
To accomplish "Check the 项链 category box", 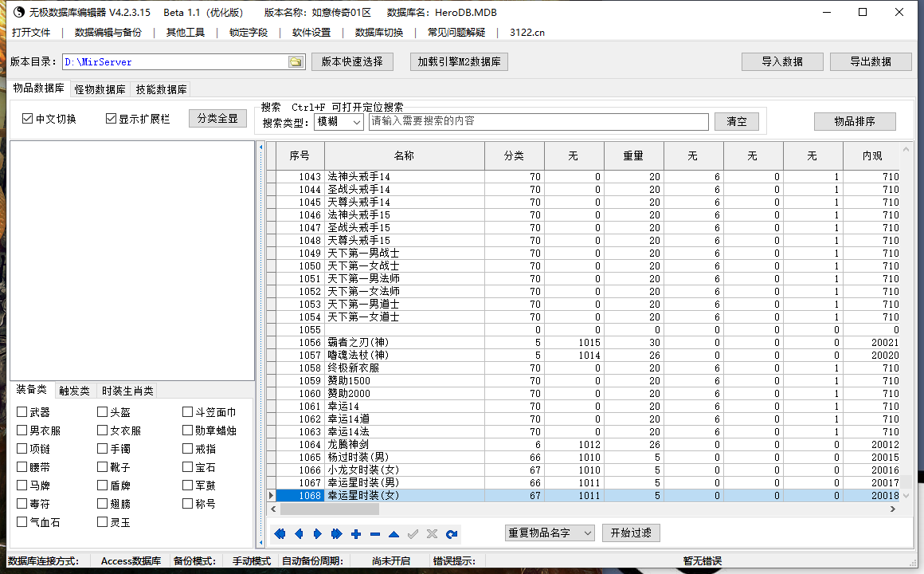I will tap(22, 448).
